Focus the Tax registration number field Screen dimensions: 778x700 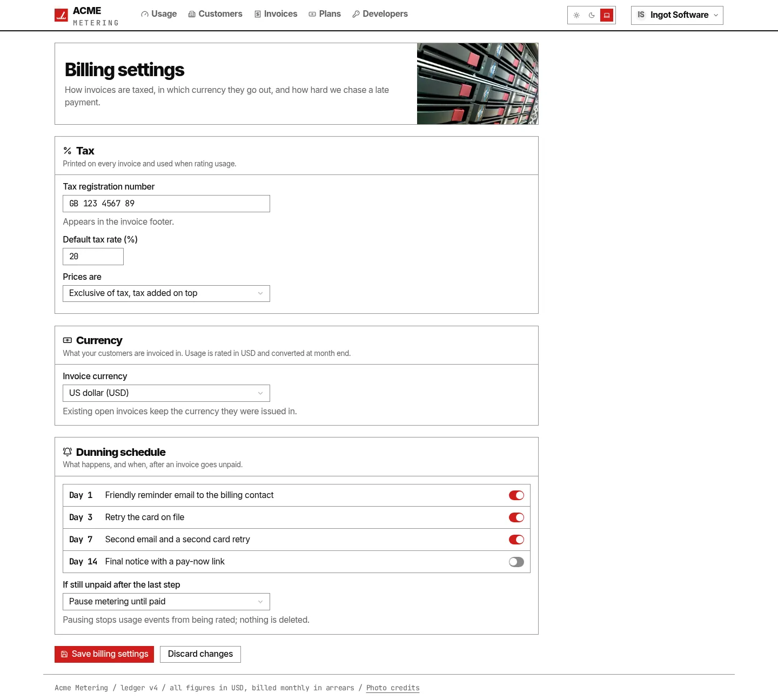tap(166, 204)
